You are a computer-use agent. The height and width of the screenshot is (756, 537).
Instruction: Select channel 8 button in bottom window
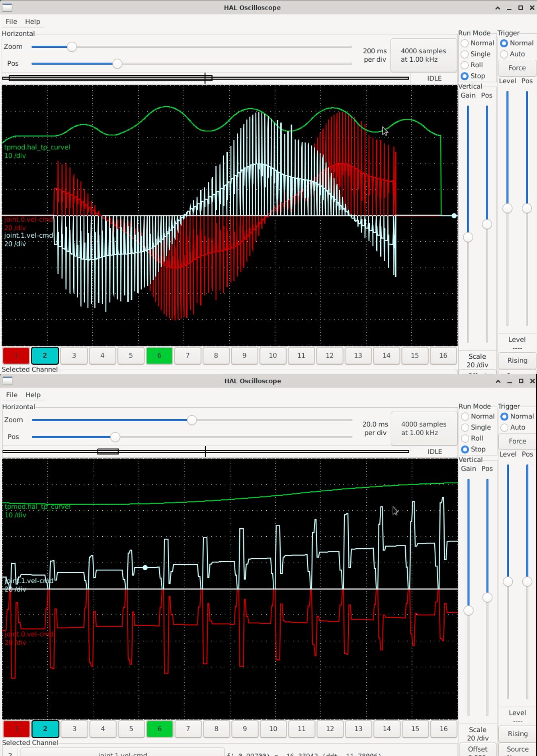(216, 729)
